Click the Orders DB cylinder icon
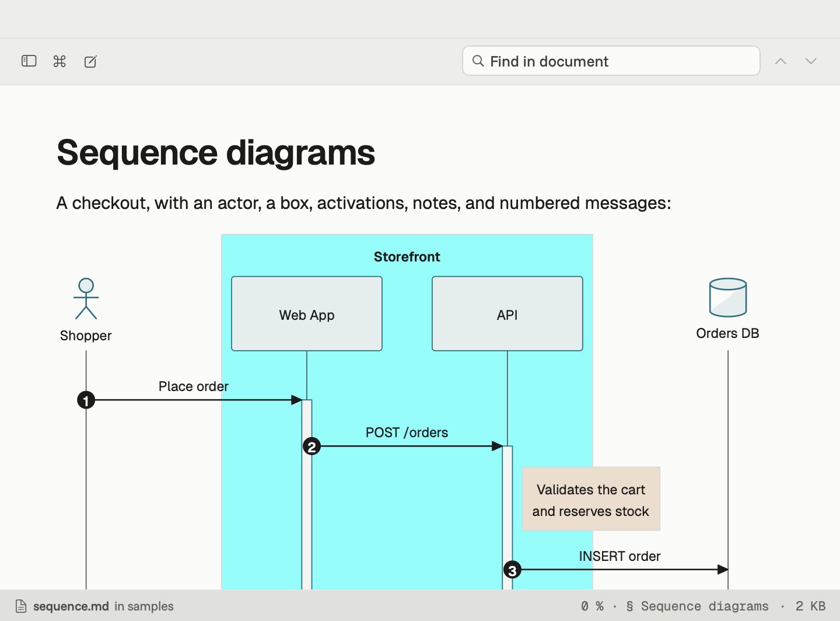The image size is (840, 621). pos(728,298)
